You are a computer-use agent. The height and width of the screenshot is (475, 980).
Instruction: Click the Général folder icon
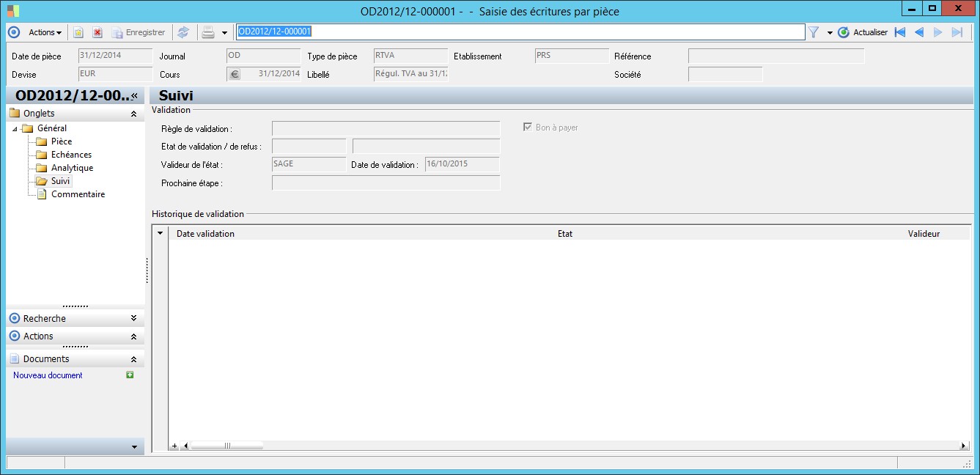(x=27, y=128)
